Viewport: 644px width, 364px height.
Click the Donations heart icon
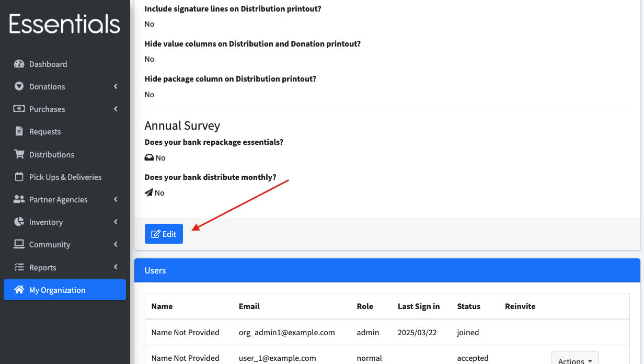[x=19, y=86]
